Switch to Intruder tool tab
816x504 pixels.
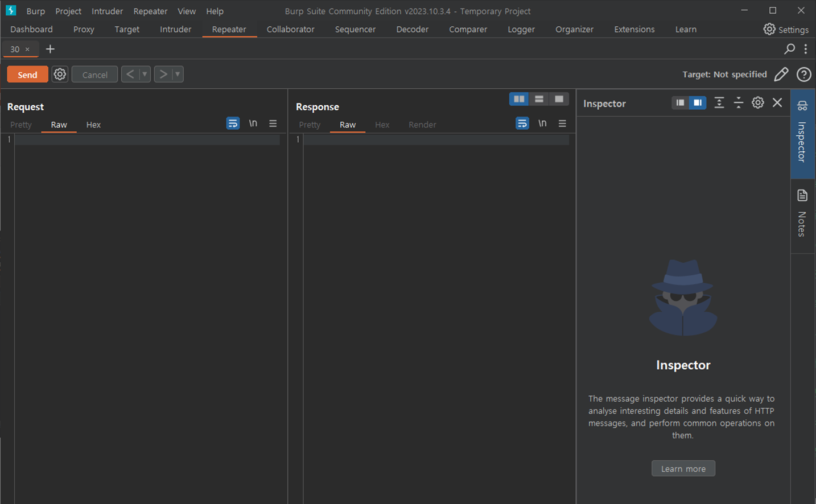pos(175,29)
